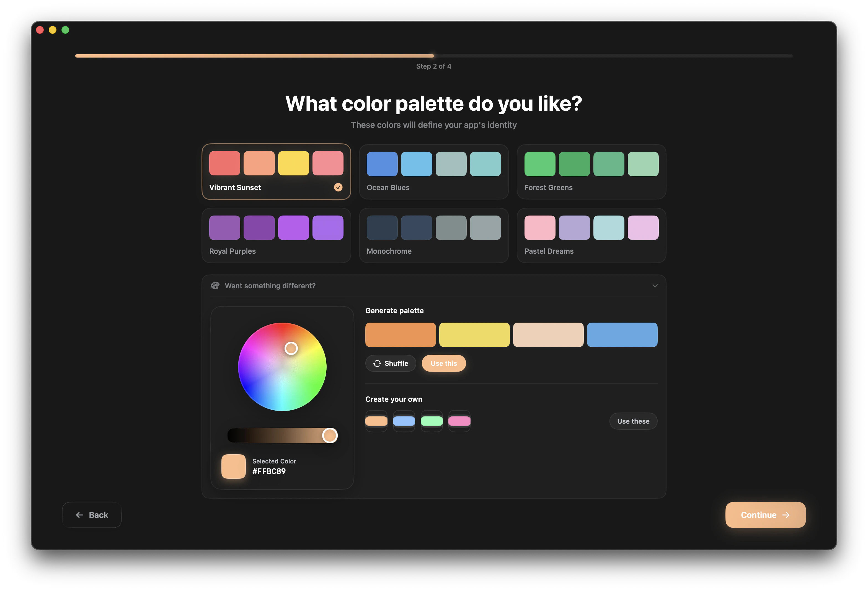This screenshot has height=591, width=868.
Task: Select the Ocean Blues palette
Action: (x=433, y=172)
